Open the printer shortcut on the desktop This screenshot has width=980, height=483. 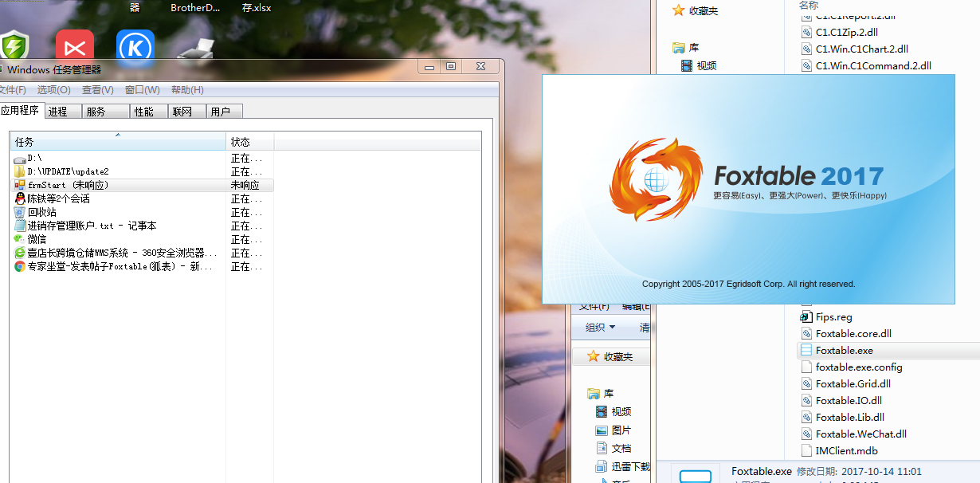tap(195, 49)
